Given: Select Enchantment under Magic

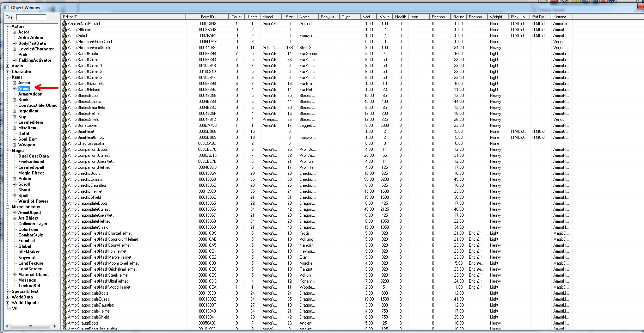Looking at the screenshot, I should pyautogui.click(x=31, y=162).
